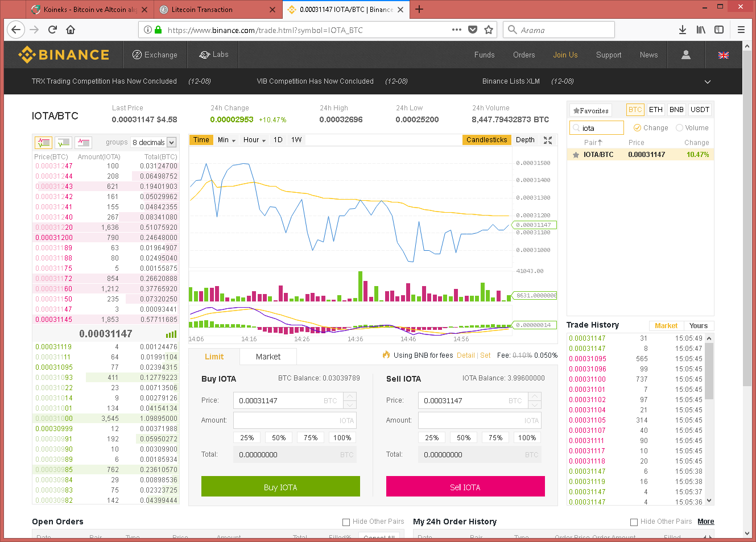Screen dimensions: 756x542
Task: Select the USDT market toggle
Action: [x=700, y=110]
